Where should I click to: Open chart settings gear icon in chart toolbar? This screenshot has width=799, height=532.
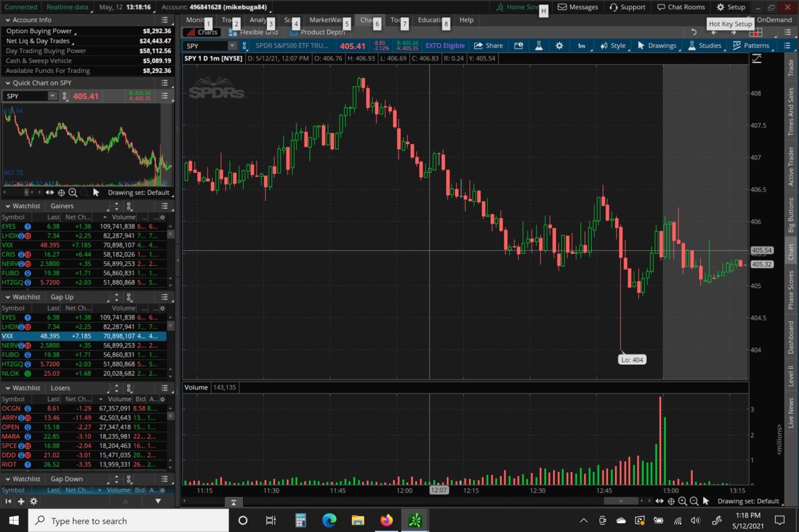click(559, 46)
